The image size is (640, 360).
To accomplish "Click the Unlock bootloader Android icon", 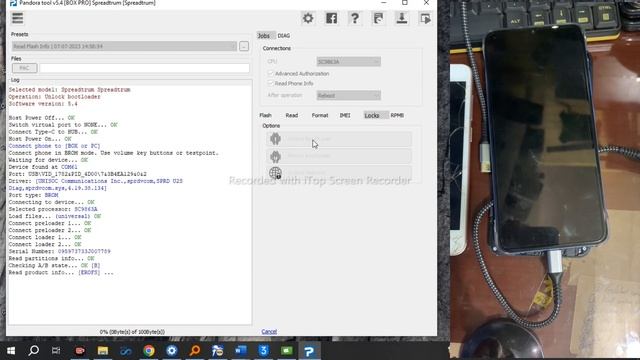I will 276,139.
